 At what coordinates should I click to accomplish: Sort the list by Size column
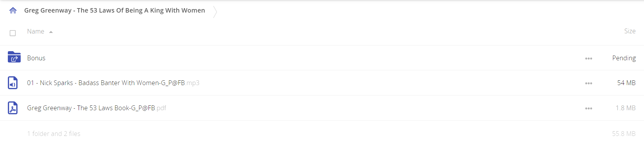630,31
